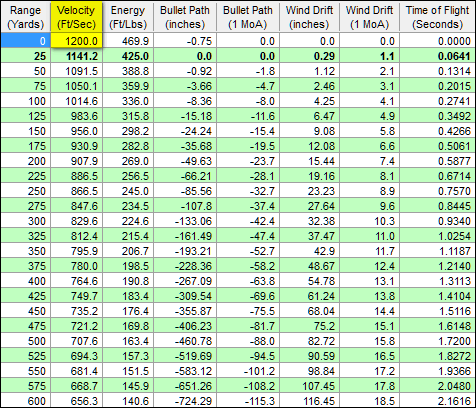
Task: Click wind drift MoA 10.3 cell
Action: 370,221
